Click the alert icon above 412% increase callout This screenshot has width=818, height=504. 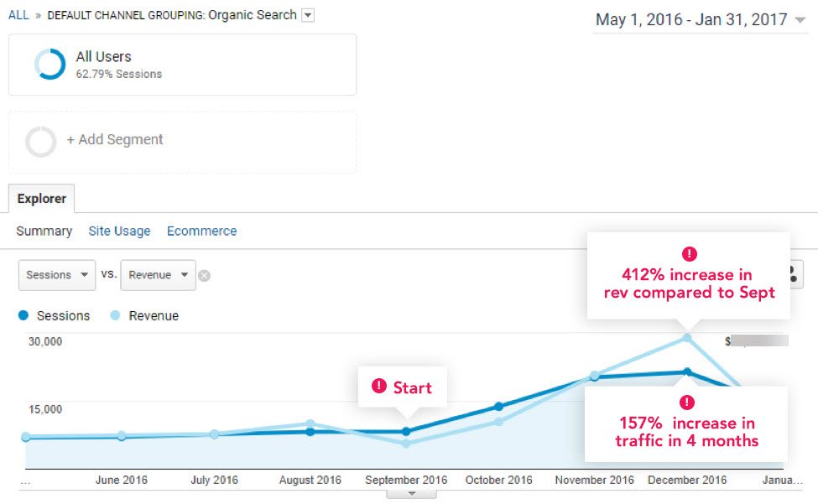(x=689, y=253)
